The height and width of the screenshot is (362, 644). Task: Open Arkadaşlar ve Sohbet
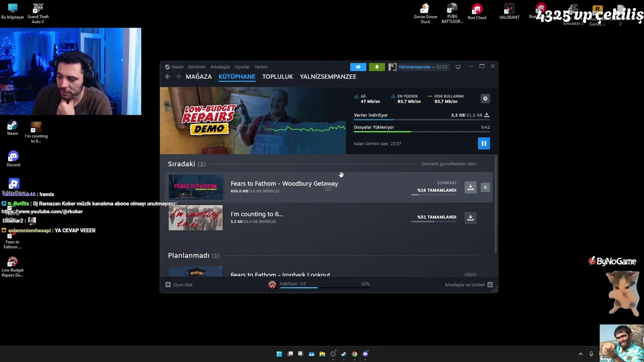[468, 285]
